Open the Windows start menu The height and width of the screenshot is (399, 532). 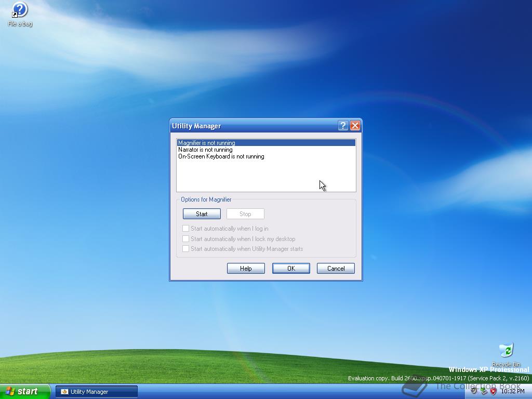(25, 392)
